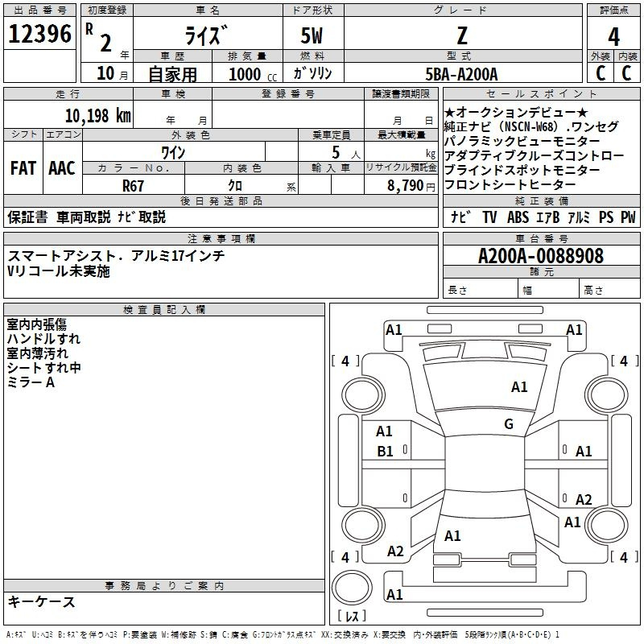Image resolution: width=644 pixels, height=644 pixels.
Task: Click the seating capacity value 5
Action: [336, 152]
